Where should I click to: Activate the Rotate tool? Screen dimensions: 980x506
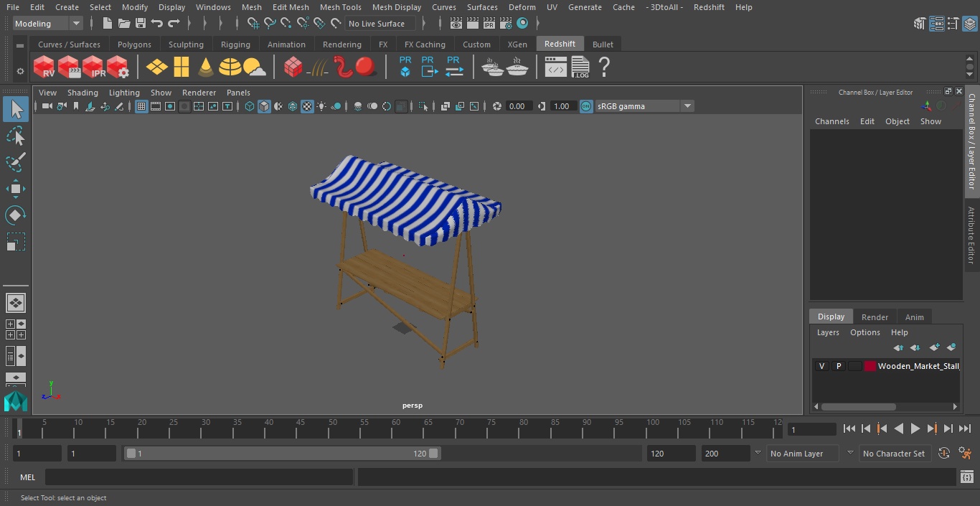[15, 215]
